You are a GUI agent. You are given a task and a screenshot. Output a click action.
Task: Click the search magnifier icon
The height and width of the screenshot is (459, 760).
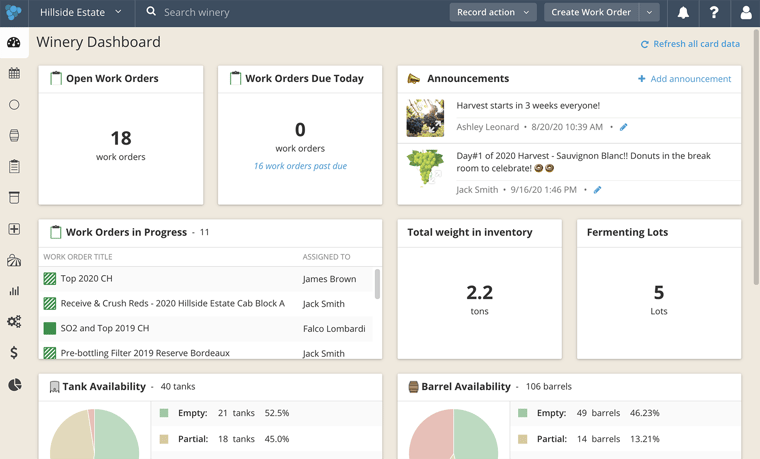[151, 11]
